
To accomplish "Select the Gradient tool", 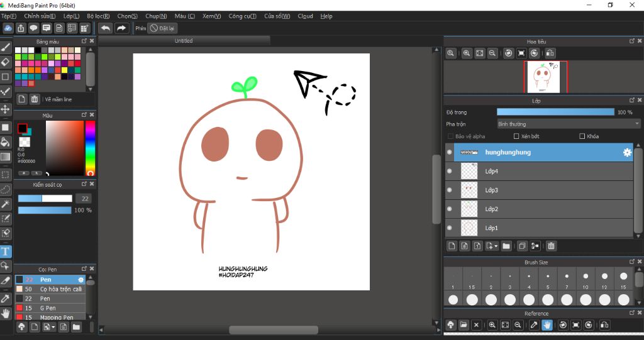I will (x=5, y=156).
